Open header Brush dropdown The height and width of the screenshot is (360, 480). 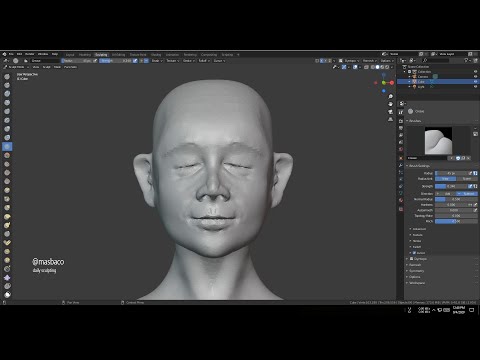156,61
